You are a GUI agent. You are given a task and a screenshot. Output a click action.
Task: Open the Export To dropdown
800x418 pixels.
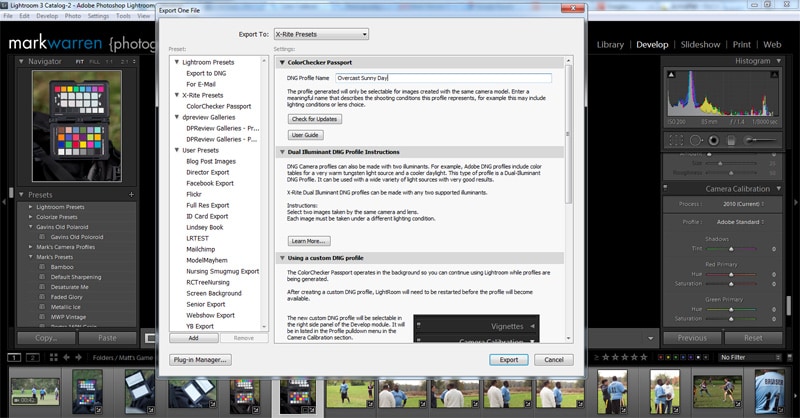pos(321,34)
